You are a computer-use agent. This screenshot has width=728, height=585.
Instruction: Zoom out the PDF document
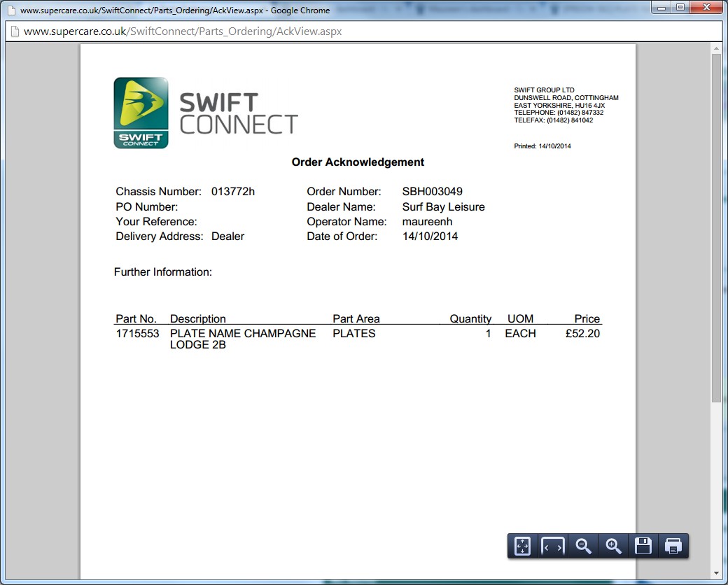click(x=583, y=546)
